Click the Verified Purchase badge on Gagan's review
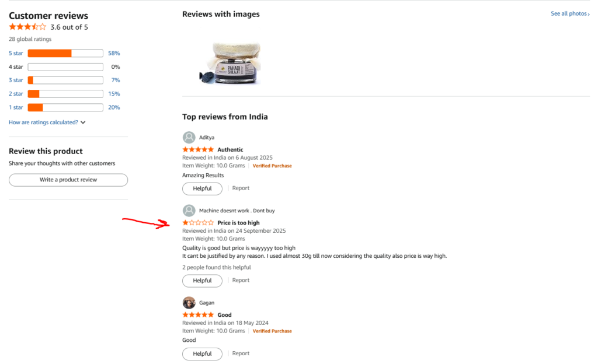 tap(272, 331)
